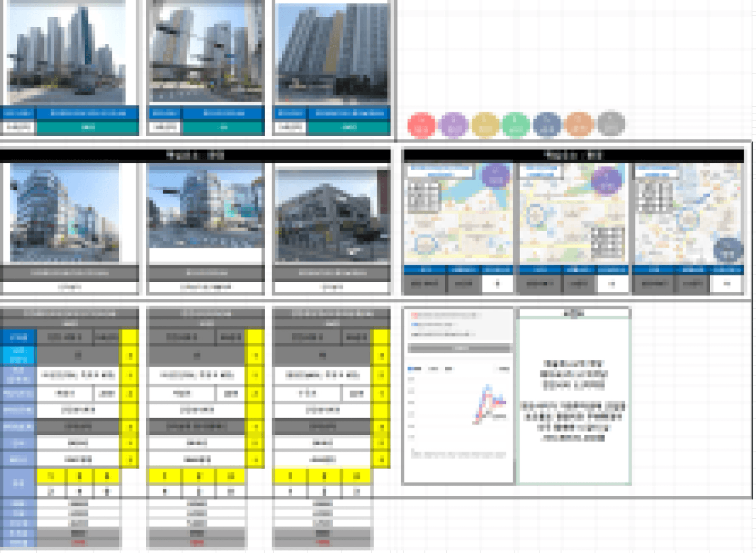Click the dark blue badge on the rightmost map
Screen dimensions: 756x553
(x=728, y=250)
